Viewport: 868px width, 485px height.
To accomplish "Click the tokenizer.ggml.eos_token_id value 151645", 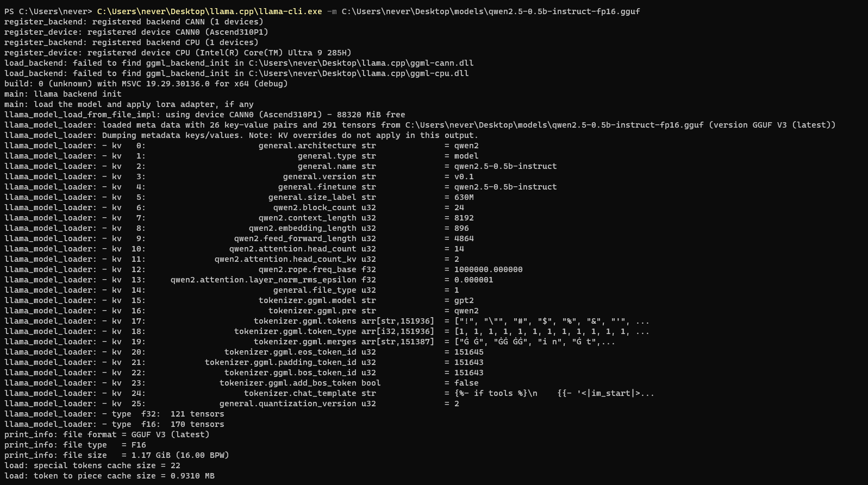I will 469,352.
